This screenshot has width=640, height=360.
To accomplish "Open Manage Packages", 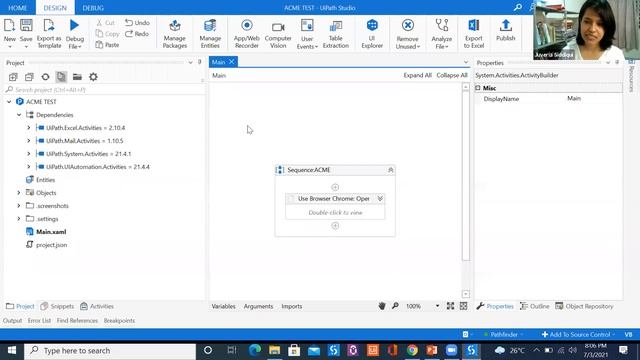I will [175, 34].
